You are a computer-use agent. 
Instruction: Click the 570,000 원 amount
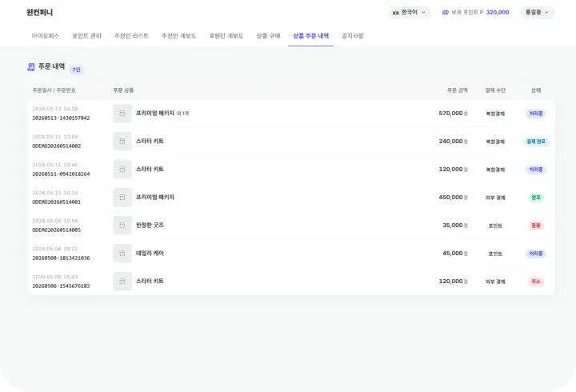click(453, 114)
